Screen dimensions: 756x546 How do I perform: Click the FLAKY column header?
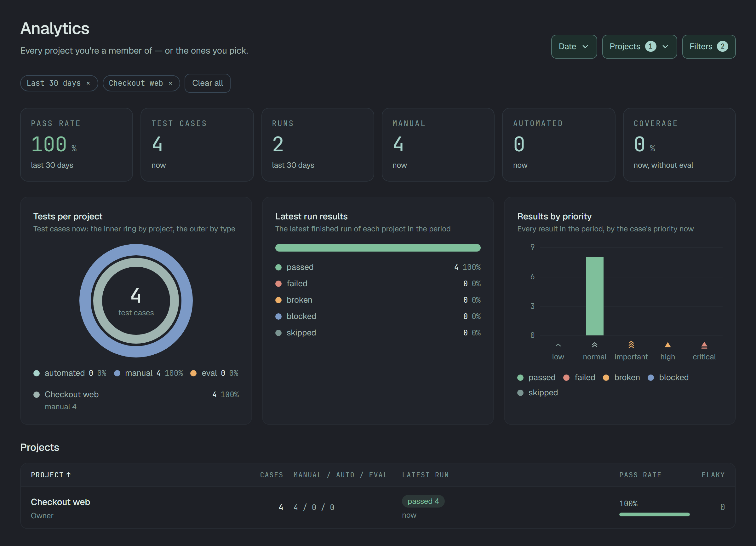coord(713,475)
